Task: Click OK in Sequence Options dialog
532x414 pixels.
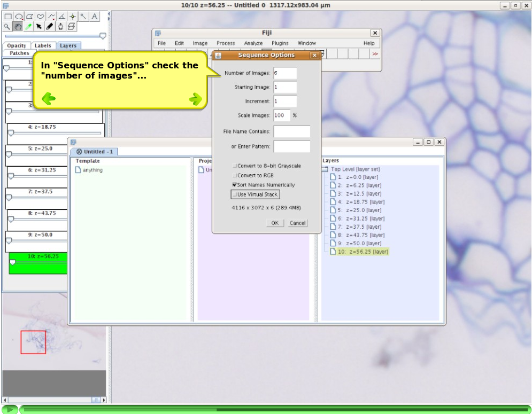Action: pyautogui.click(x=275, y=223)
